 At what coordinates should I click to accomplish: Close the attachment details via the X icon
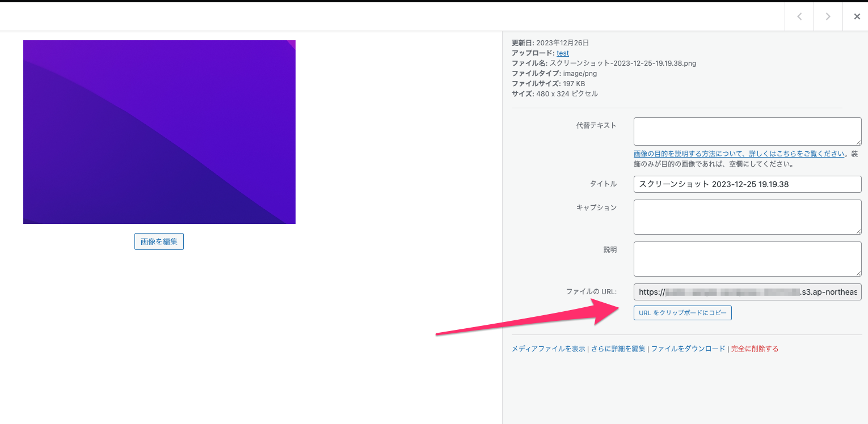point(857,16)
